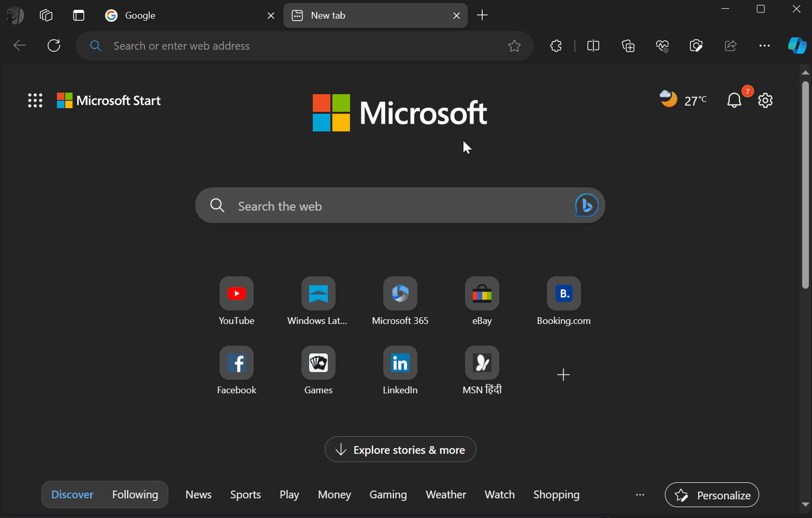812x518 pixels.
Task: Open the LinkedIn quick link
Action: pyautogui.click(x=400, y=371)
